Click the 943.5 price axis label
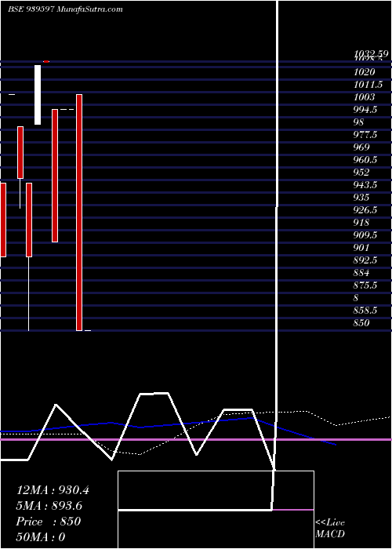Viewport: 392px width, 549px height. point(365,185)
